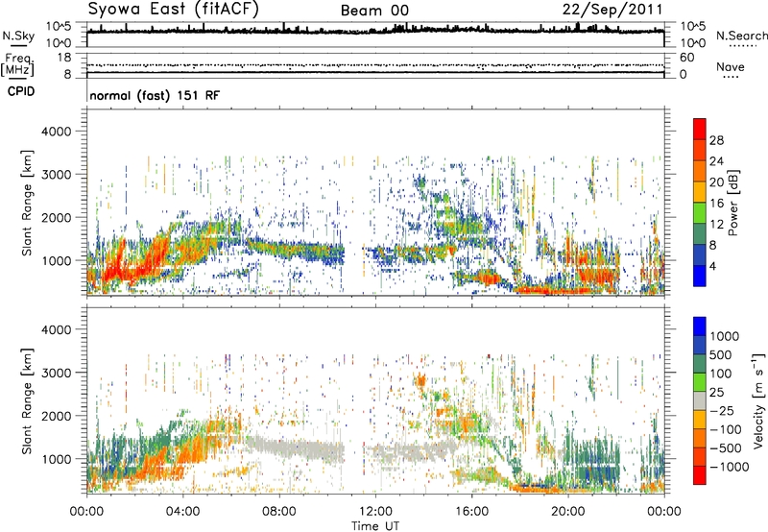This screenshot has width=768, height=532.
Task: Pick the gray Velocity segment between 25 and -25
Action: [x=700, y=400]
